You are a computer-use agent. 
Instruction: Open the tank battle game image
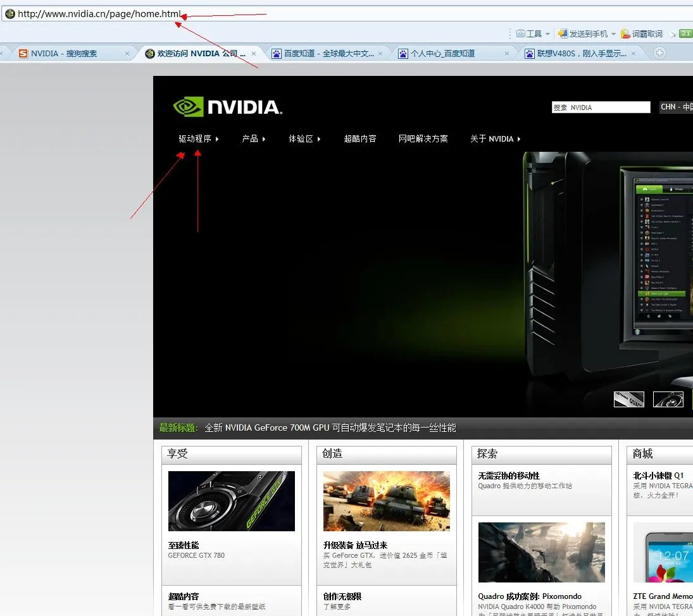click(387, 501)
